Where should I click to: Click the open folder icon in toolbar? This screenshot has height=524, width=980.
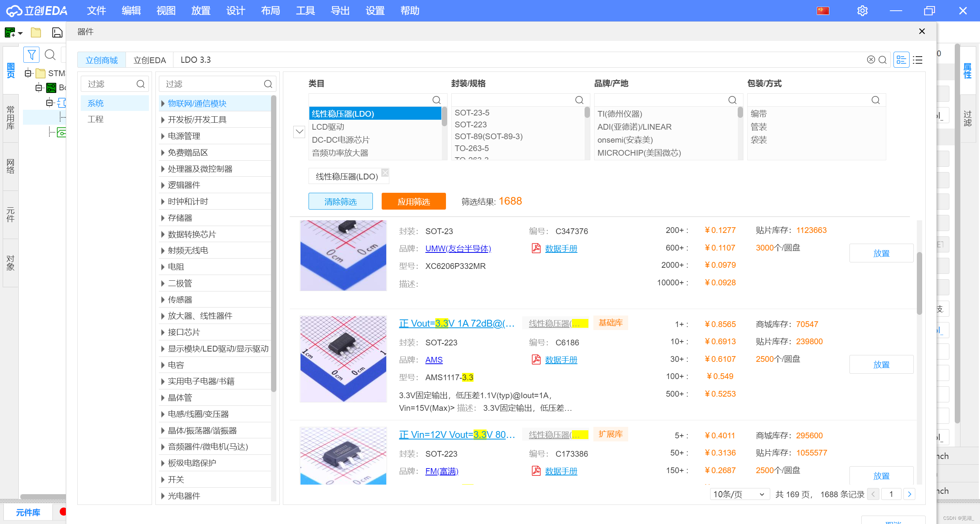[36, 33]
